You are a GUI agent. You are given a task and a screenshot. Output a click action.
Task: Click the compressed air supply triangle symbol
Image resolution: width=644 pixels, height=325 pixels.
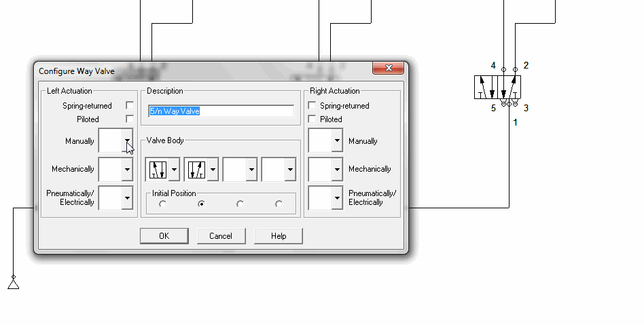[14, 284]
